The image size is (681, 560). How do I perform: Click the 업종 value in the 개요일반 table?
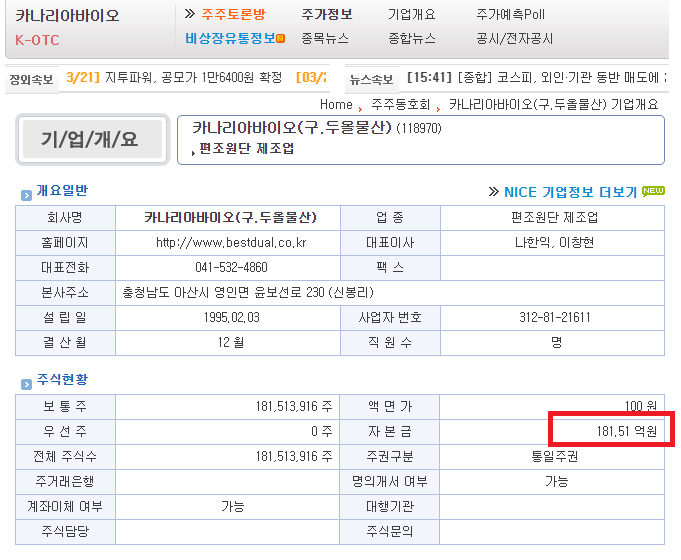pos(555,217)
